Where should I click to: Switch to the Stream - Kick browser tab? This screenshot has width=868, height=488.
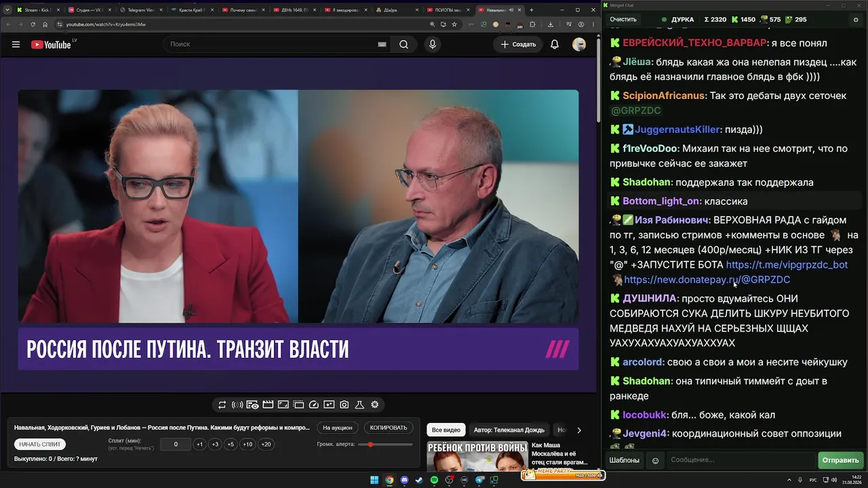click(x=38, y=10)
